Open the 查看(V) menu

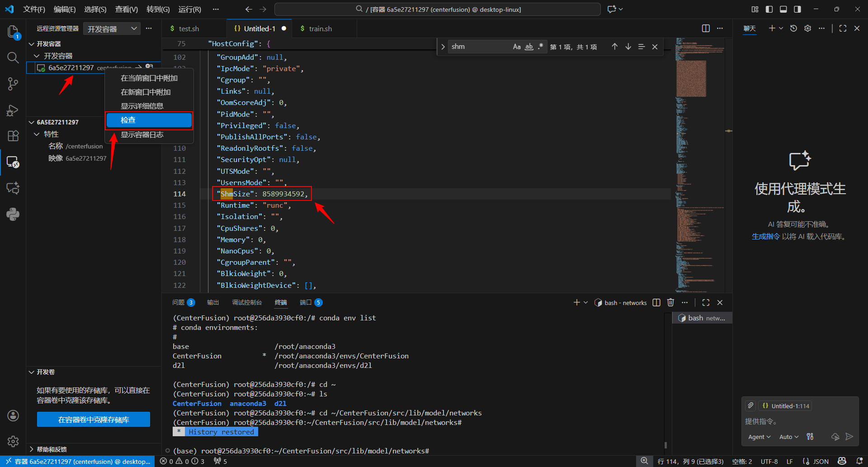[127, 9]
